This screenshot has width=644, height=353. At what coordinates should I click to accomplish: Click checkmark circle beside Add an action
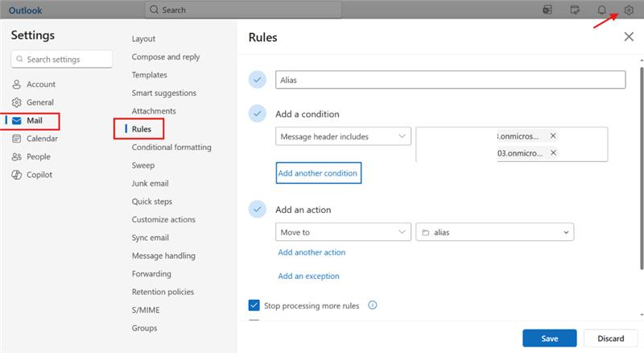[258, 210]
